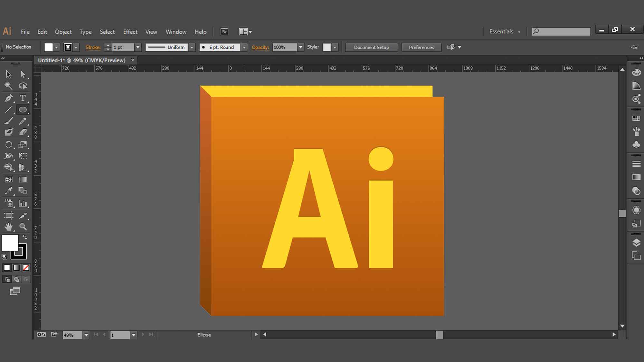Set paint mode to Color

(7, 268)
